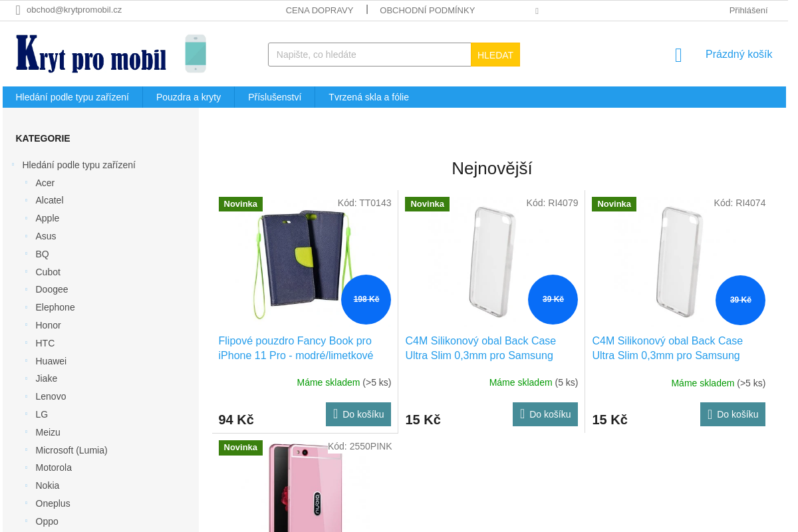Add the Fancy Book case to cart
This screenshot has height=532, width=798.
tap(358, 414)
